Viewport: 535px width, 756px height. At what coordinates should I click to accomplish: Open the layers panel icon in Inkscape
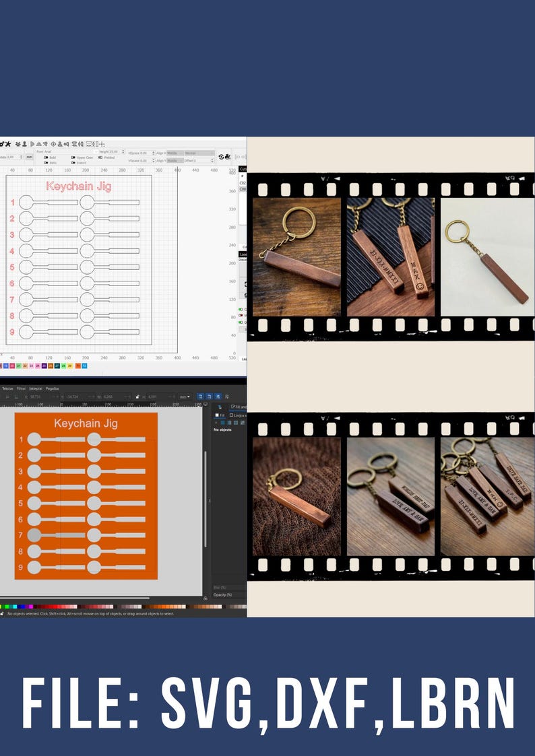coord(220,407)
